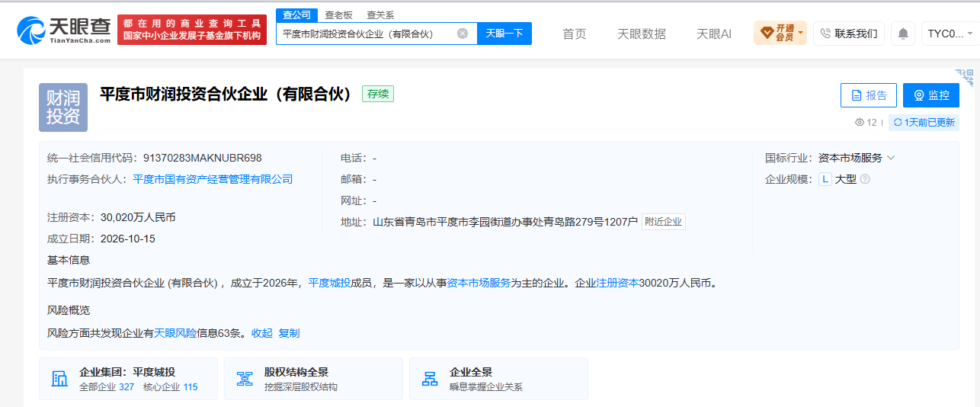This screenshot has width=980, height=407.
Task: Go to 首页 in the top navigation
Action: [575, 34]
